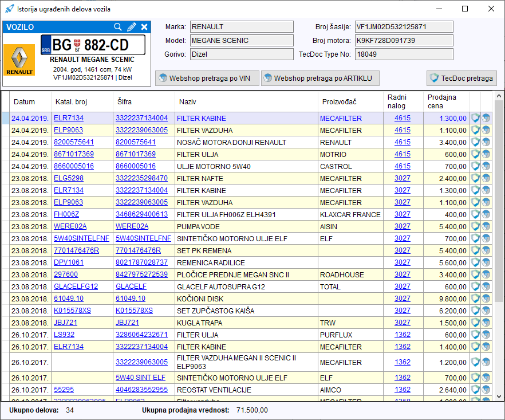The height and width of the screenshot is (420, 505).
Task: Open TecDoc shield icon for REOSTAT VENTILACIJE
Action: (475, 390)
